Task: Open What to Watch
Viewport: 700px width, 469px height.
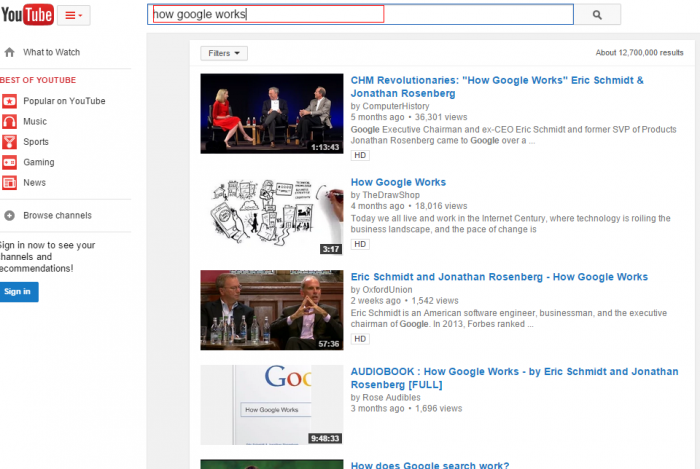Action: 51,52
